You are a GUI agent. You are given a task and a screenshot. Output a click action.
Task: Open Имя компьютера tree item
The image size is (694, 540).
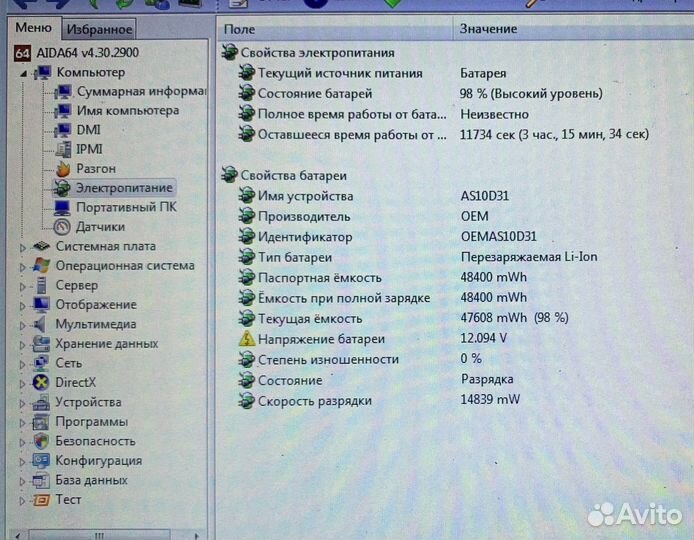coord(127,110)
